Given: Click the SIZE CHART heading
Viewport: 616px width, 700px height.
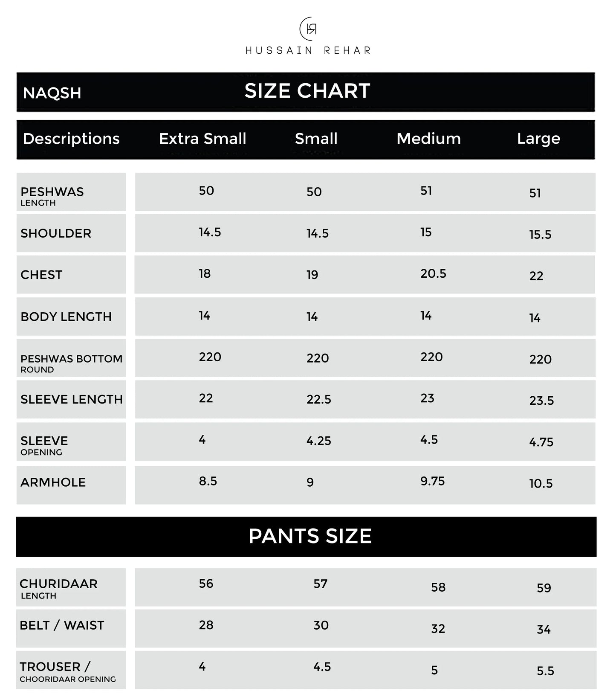Looking at the screenshot, I should (307, 91).
